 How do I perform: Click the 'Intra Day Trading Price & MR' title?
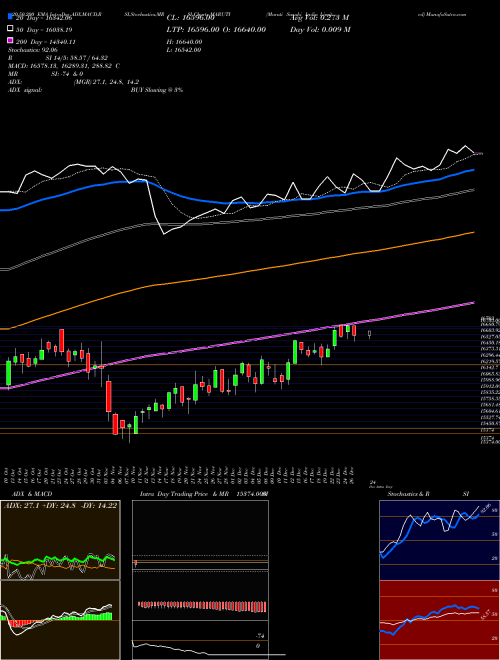(184, 494)
